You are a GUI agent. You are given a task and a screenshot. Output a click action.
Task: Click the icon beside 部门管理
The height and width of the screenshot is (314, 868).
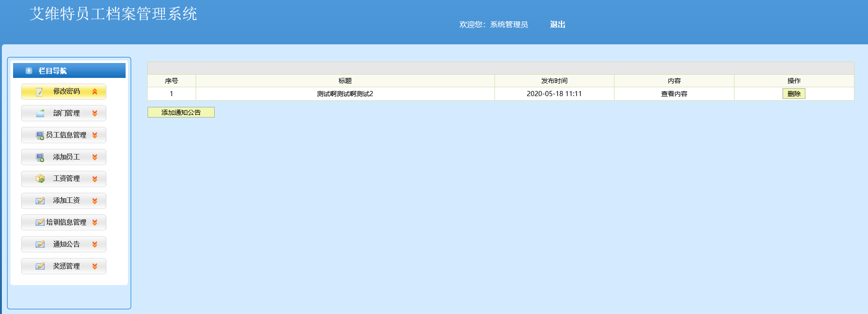(x=40, y=113)
